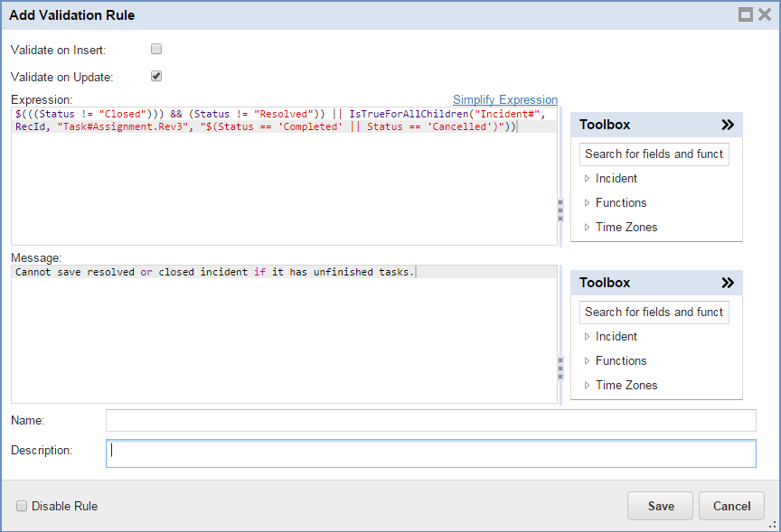Expand Time Zones node in Expression Toolbox
The width and height of the screenshot is (781, 532).
pyautogui.click(x=587, y=227)
